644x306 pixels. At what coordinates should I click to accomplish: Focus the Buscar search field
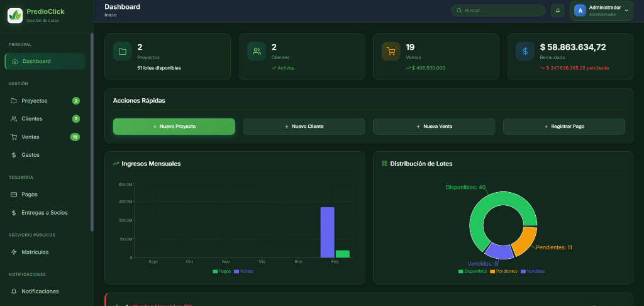coord(498,11)
